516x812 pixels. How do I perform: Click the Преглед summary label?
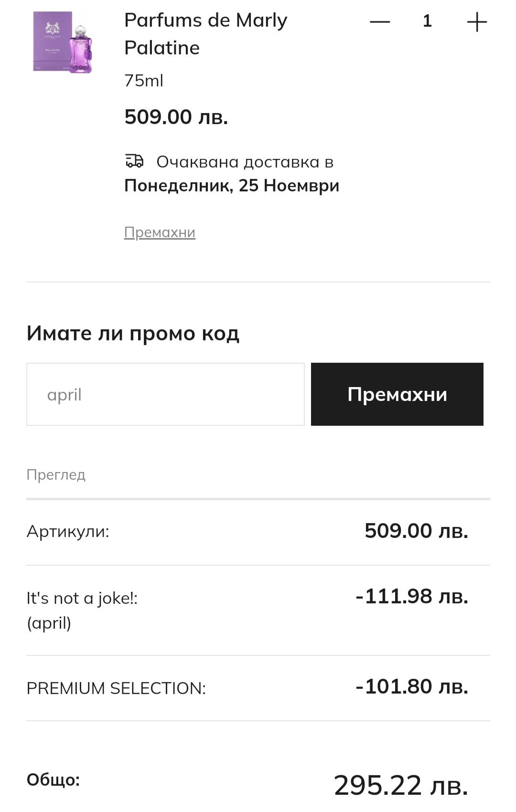(56, 475)
